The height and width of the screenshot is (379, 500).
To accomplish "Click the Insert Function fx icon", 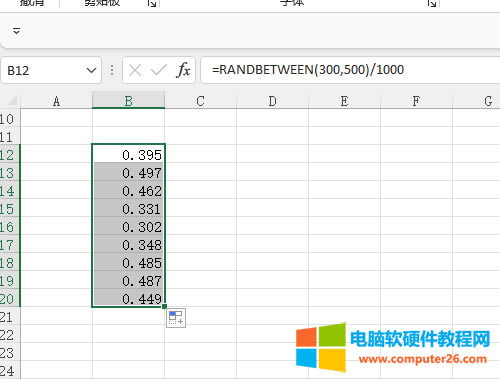I will pyautogui.click(x=183, y=70).
